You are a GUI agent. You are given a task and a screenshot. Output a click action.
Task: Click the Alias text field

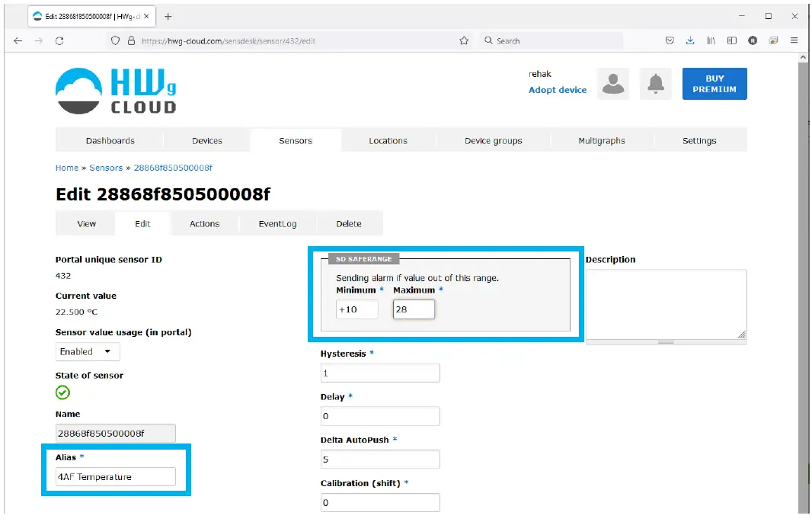(116, 477)
